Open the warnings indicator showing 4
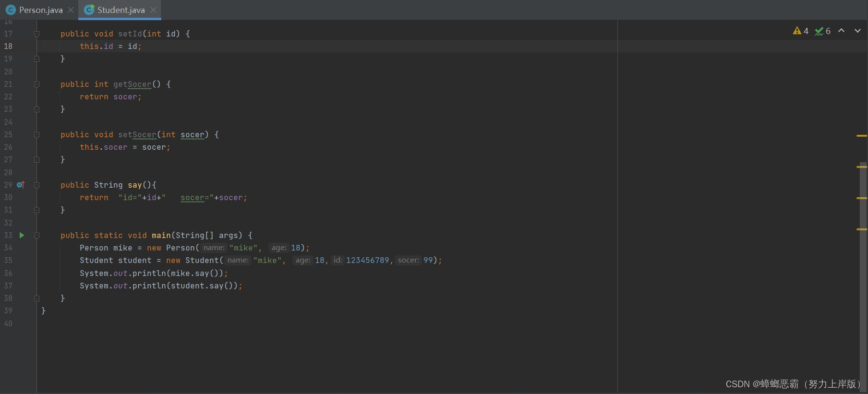The width and height of the screenshot is (868, 394). click(801, 31)
